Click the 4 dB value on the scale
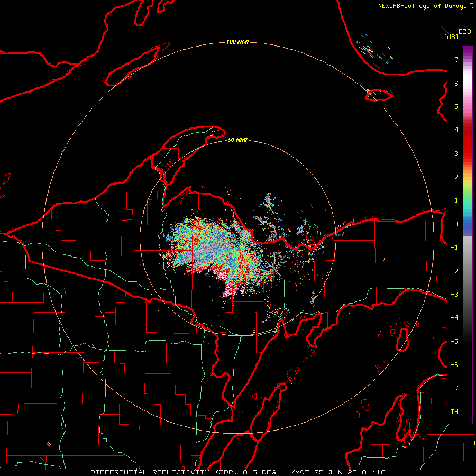 coord(456,130)
